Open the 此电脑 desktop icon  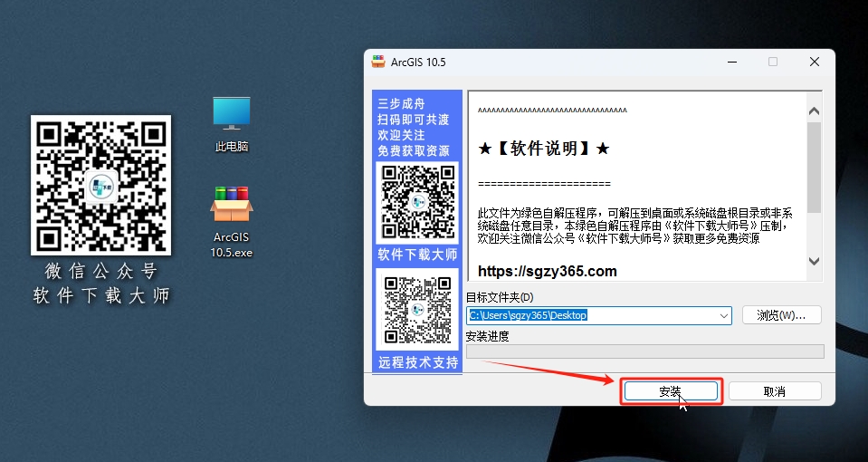click(x=232, y=124)
